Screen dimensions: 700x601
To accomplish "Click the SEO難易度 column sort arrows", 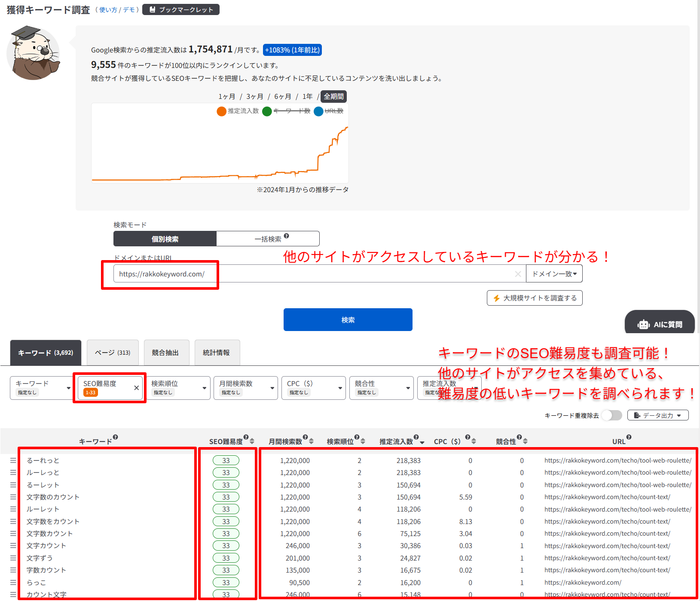I will pyautogui.click(x=252, y=441).
